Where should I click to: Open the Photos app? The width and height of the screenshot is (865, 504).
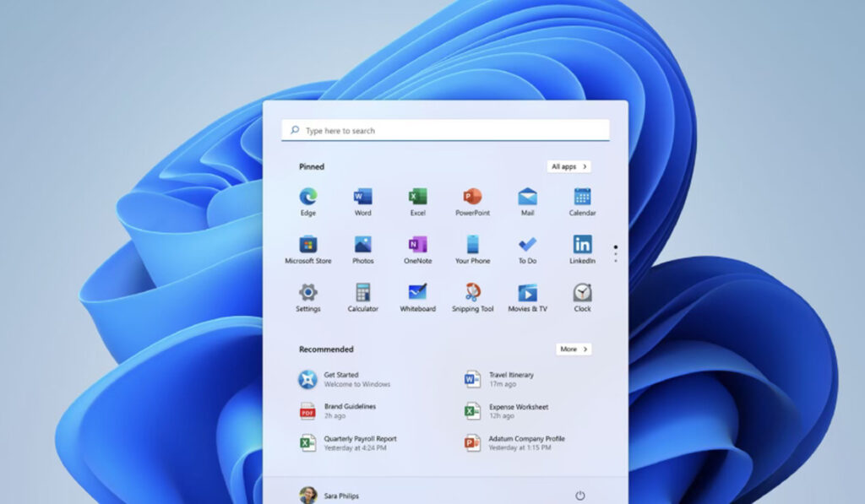(362, 250)
